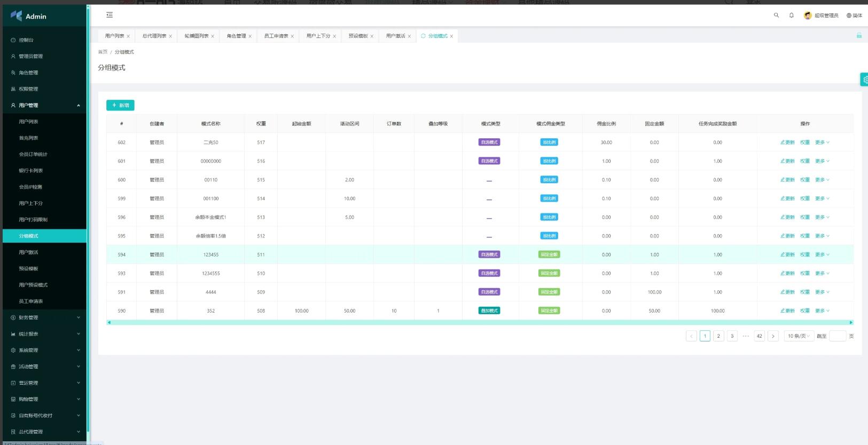The image size is (868, 445).
Task: Click the lock icon beside the tab bar
Action: tap(859, 36)
